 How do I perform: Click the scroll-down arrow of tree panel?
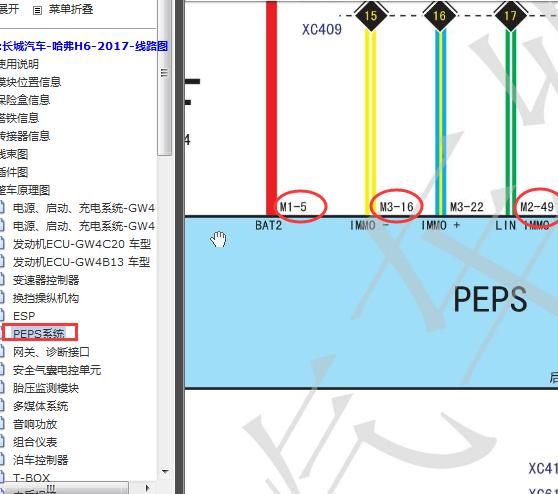(165, 472)
